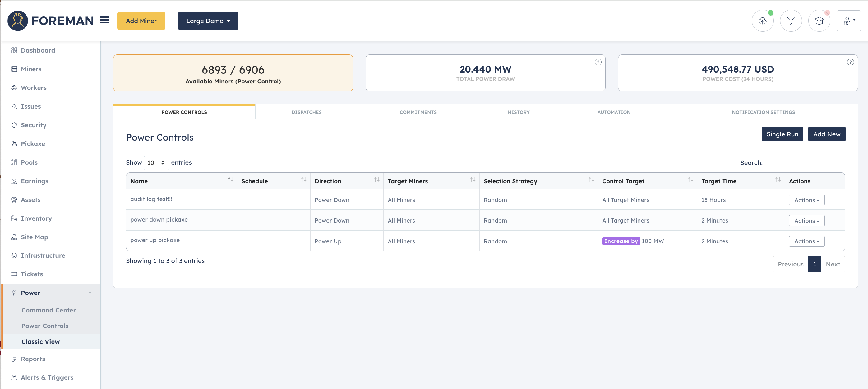Switch to the Commitments tab
This screenshot has width=868, height=389.
click(x=418, y=112)
